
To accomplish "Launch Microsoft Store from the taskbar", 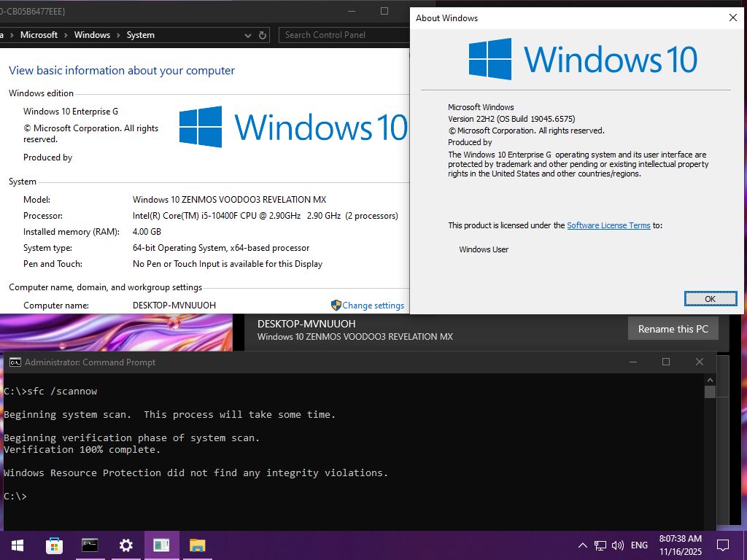I will [x=54, y=545].
